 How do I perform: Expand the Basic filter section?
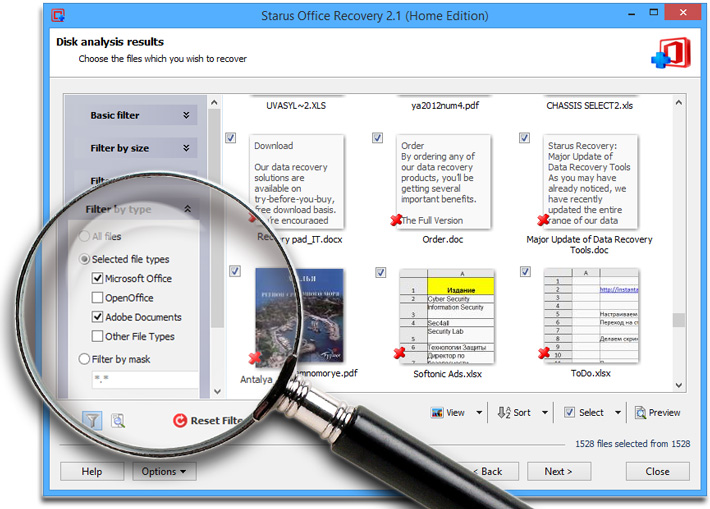point(186,115)
